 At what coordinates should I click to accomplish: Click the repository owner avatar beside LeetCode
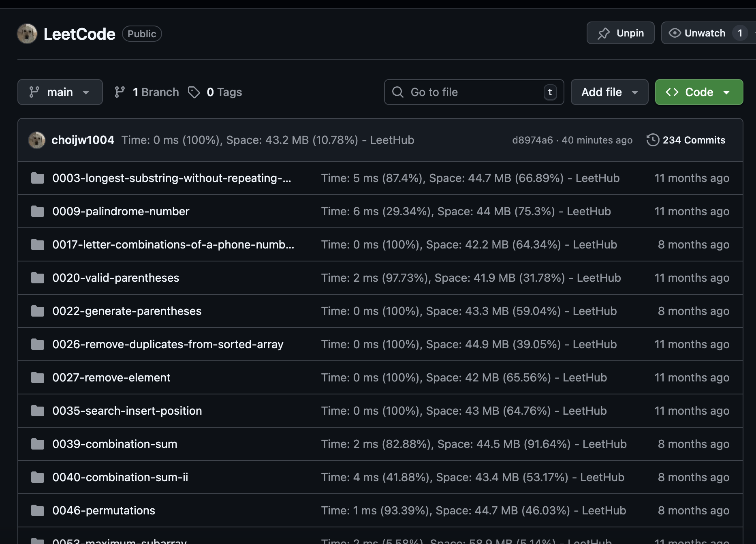27,34
